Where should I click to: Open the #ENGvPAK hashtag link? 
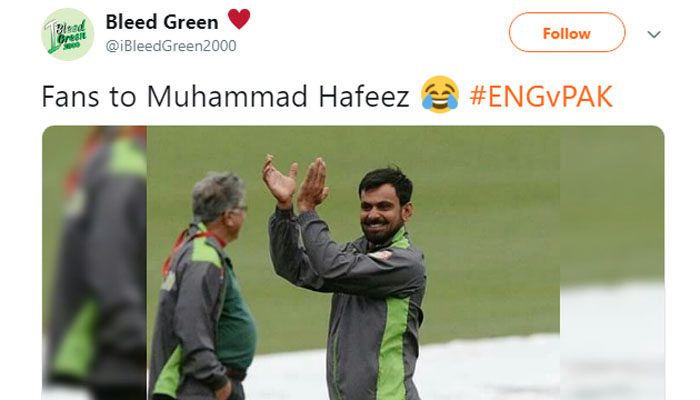[541, 96]
